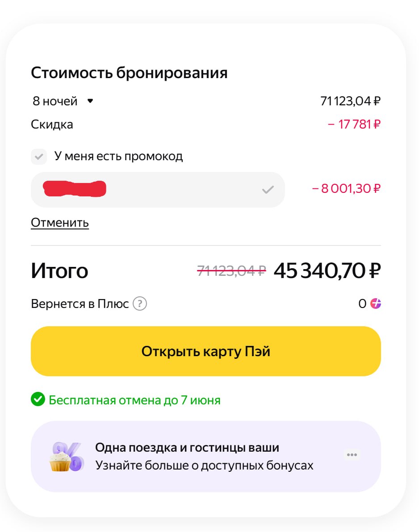The image size is (419, 532).
Task: Uncheck the "У меня есть промокод" checkbox
Action: tap(39, 157)
